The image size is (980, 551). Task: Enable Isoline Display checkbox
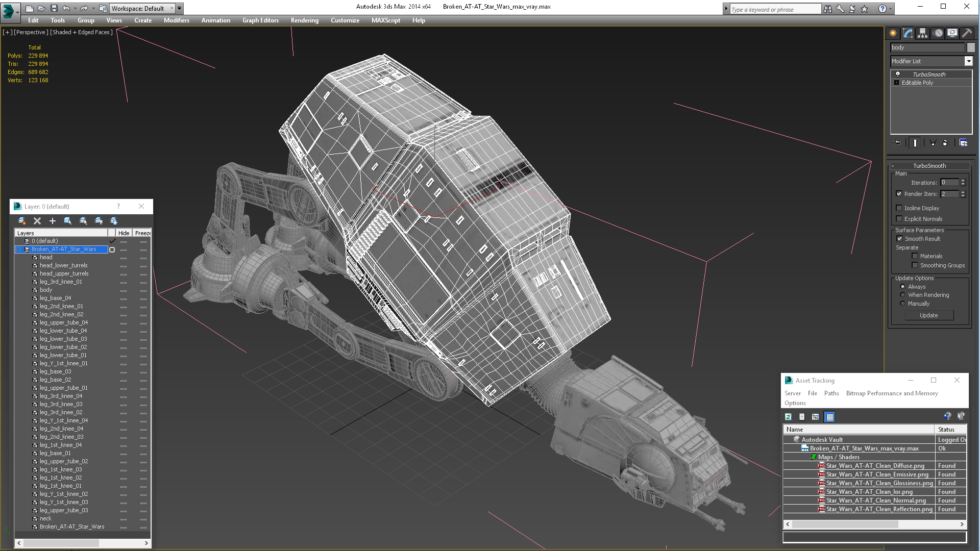(899, 208)
